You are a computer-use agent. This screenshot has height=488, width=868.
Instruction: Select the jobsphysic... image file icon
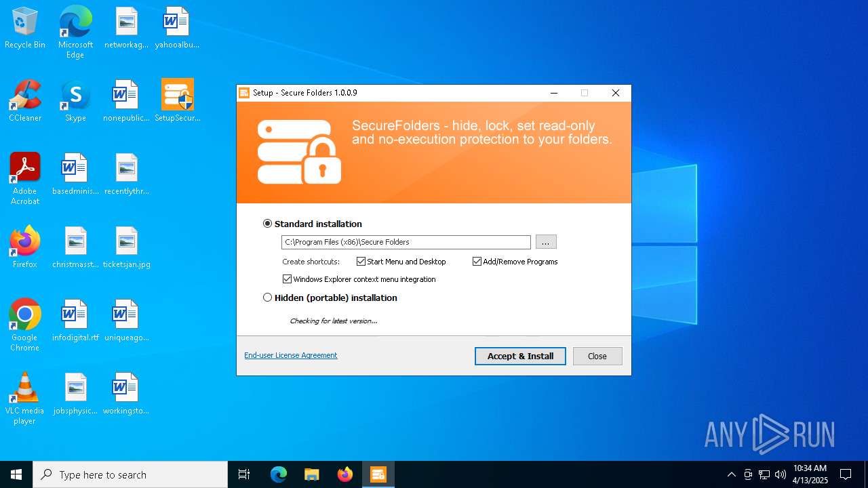click(x=75, y=394)
